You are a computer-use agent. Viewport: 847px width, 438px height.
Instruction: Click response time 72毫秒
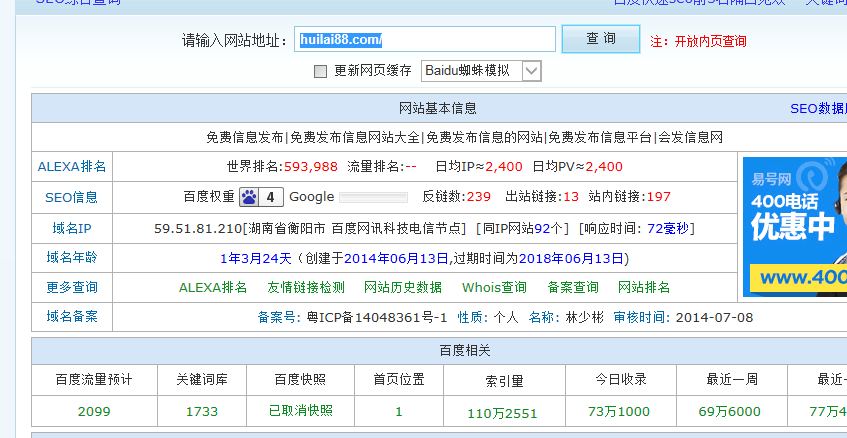point(668,228)
